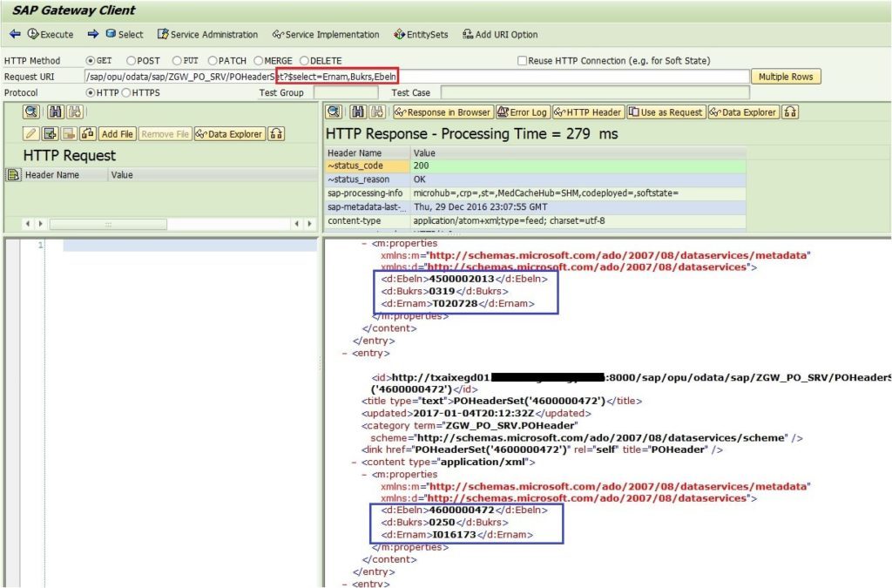Collapse the content type application/xml node
Image resolution: width=892 pixels, height=588 pixels.
click(x=354, y=462)
